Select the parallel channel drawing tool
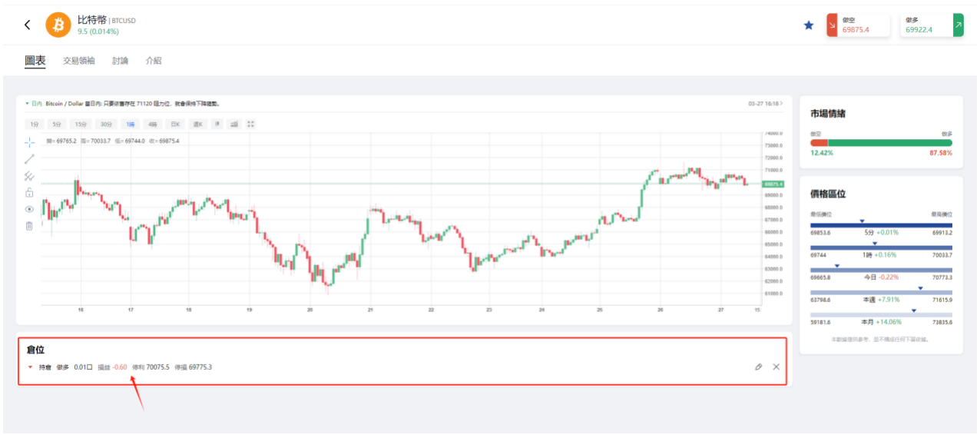The height and width of the screenshot is (435, 980). 29,176
